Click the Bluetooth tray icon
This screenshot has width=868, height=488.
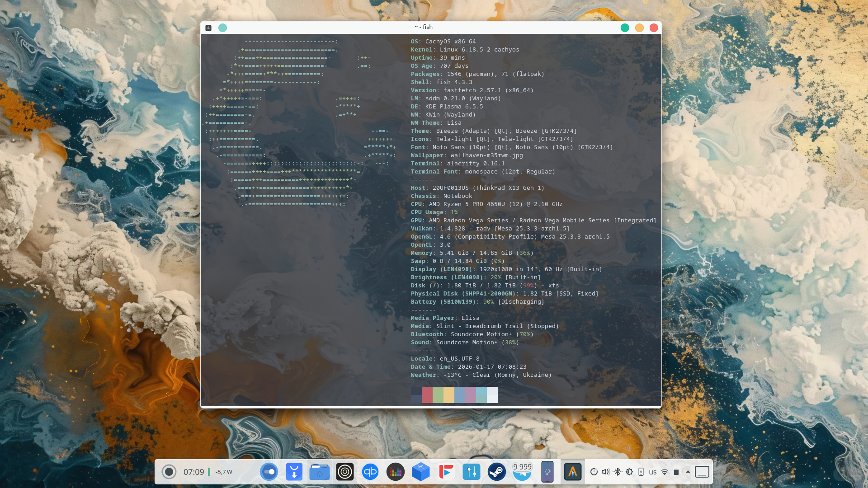click(618, 472)
